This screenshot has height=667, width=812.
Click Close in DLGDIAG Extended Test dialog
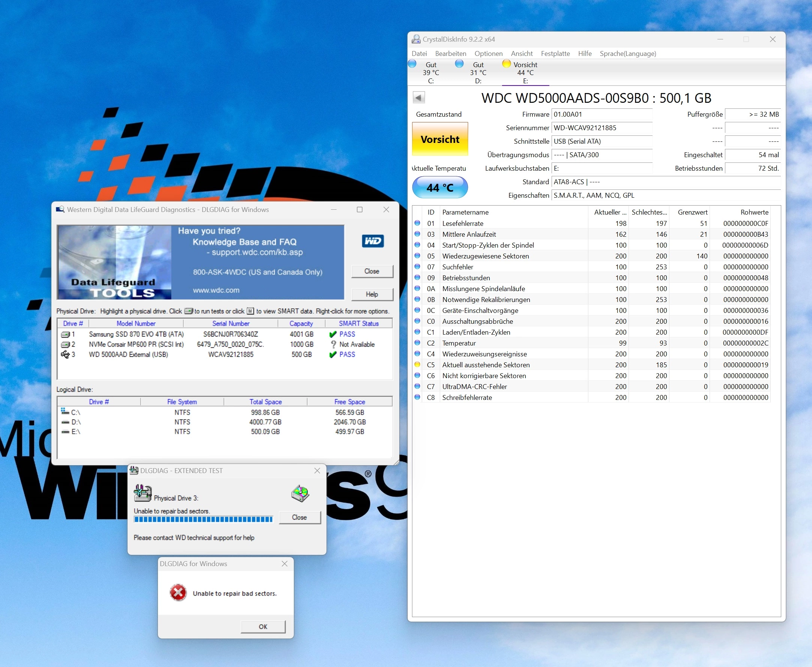point(299,517)
